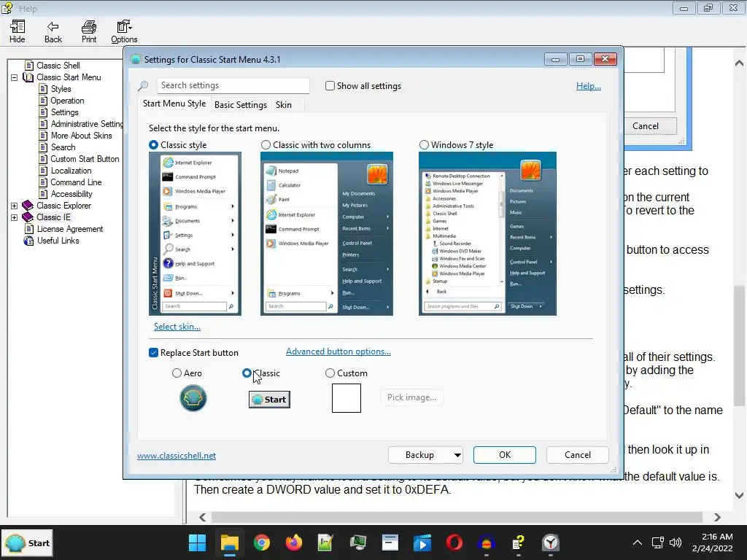Open the blue video player taskbar icon
The height and width of the screenshot is (560, 747).
[x=422, y=542]
